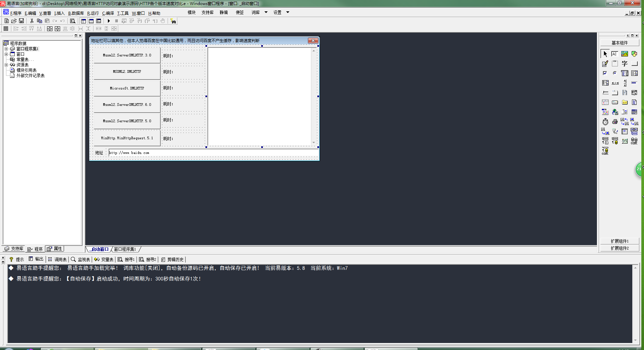Run the program with the play icon
This screenshot has width=644, height=350.
[109, 21]
